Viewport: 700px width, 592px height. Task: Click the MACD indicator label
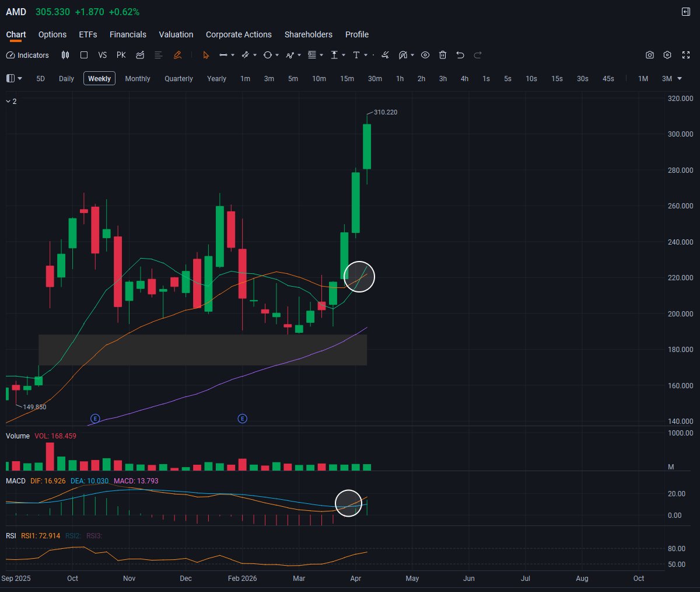(16, 481)
